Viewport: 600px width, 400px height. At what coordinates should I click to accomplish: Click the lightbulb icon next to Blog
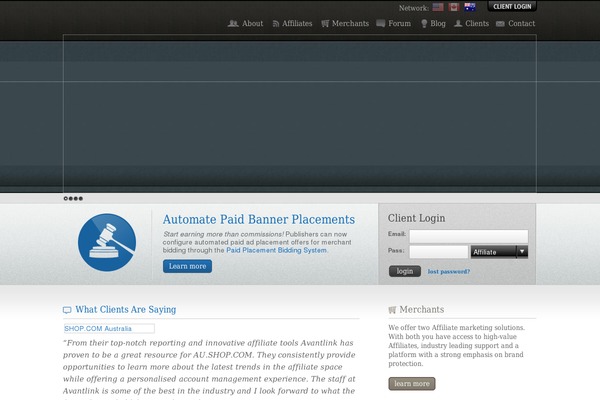(x=424, y=23)
